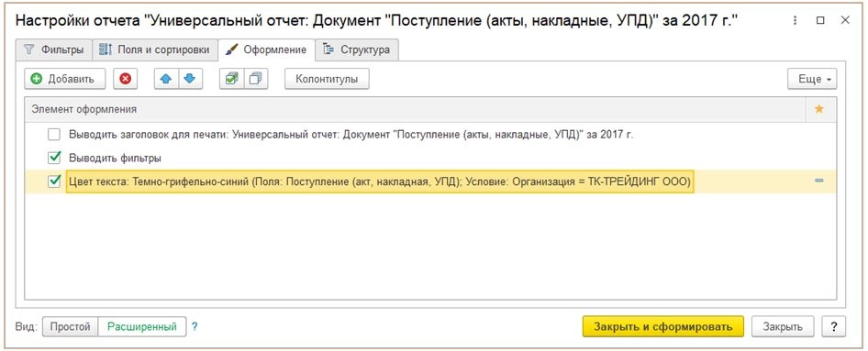Select the Расширенный view mode
This screenshot has width=868, height=351.
point(142,326)
